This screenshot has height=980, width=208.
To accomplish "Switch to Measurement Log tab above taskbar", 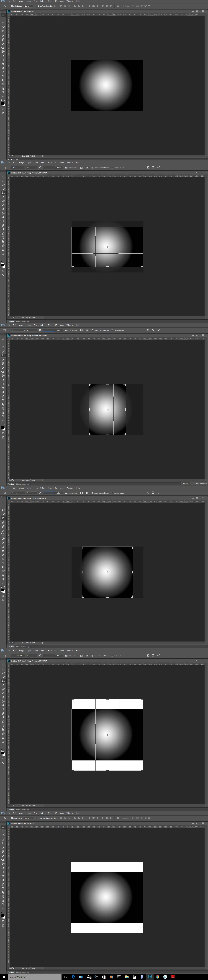I will [x=23, y=972].
